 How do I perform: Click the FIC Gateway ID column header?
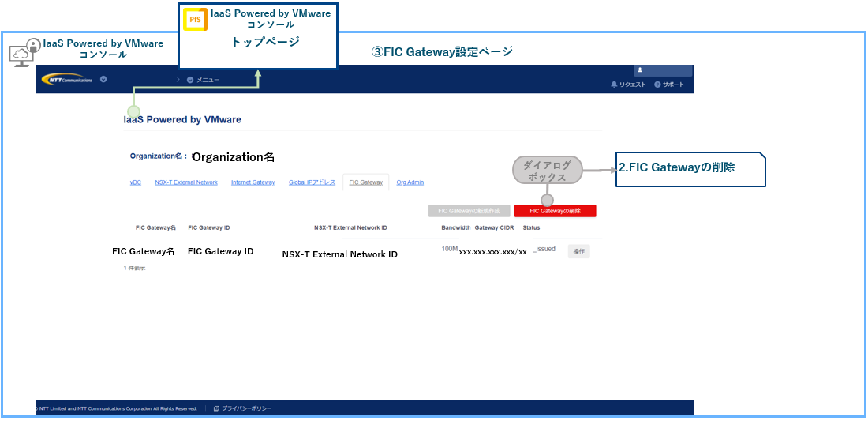pyautogui.click(x=209, y=227)
